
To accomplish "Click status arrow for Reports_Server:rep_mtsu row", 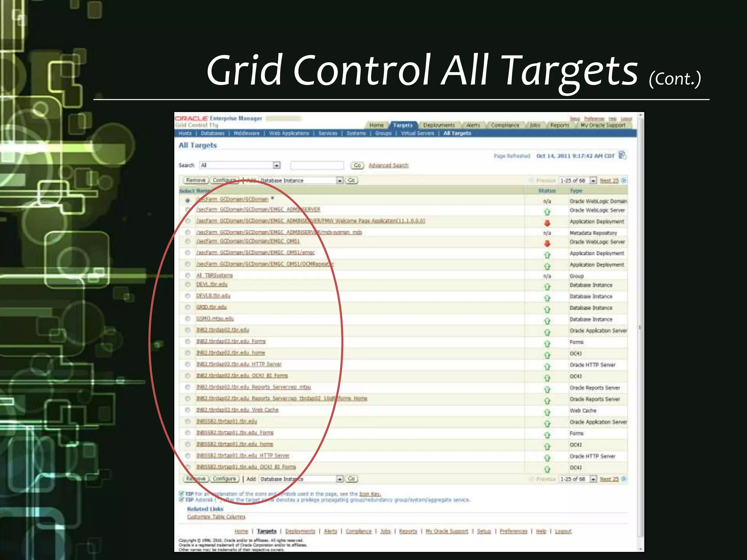I will coord(547,389).
